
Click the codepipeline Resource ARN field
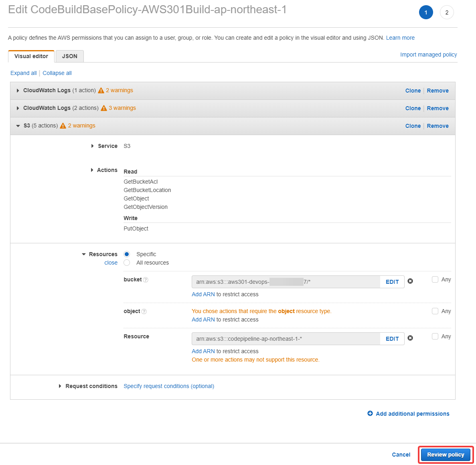[286, 339]
